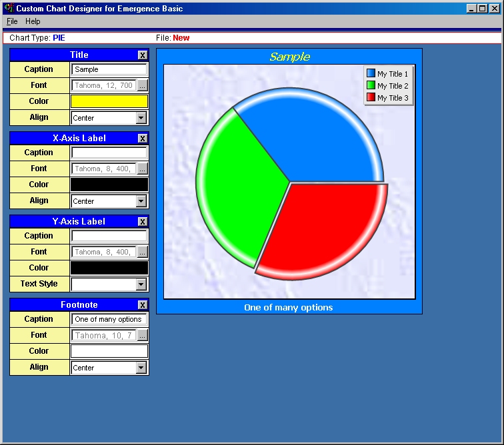The height and width of the screenshot is (445, 504).
Task: Close the X-Axis Label panel
Action: (x=143, y=139)
